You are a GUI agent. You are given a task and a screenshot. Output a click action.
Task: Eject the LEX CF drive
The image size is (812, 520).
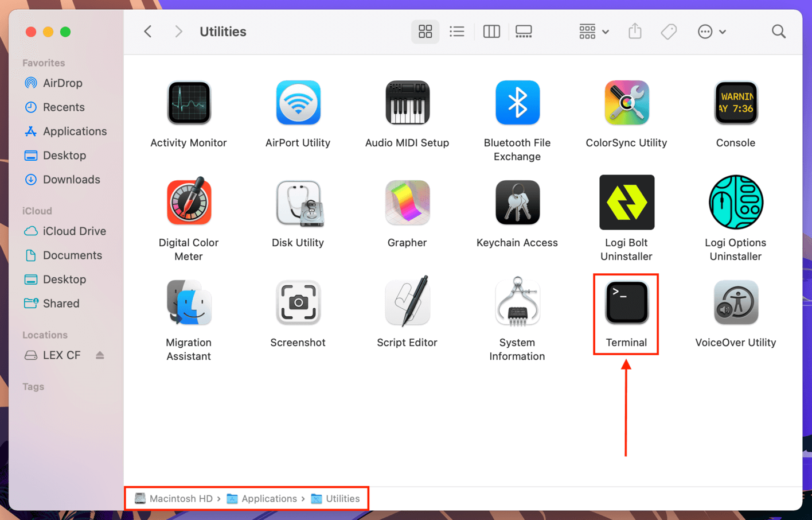click(x=100, y=355)
